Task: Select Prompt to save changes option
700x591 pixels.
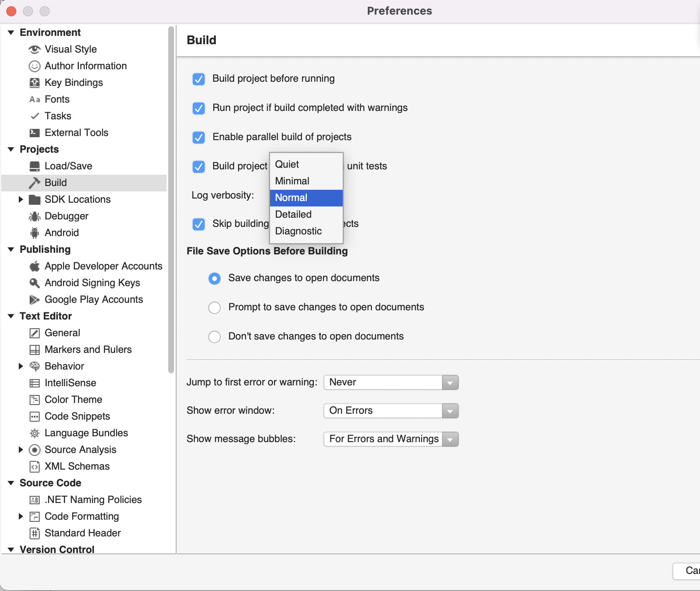Action: click(x=214, y=307)
